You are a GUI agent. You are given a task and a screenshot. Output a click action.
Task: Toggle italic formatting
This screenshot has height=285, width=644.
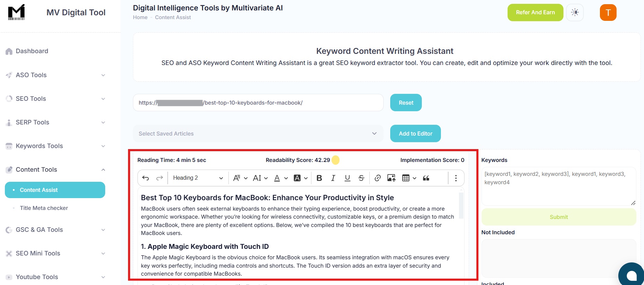pyautogui.click(x=333, y=178)
